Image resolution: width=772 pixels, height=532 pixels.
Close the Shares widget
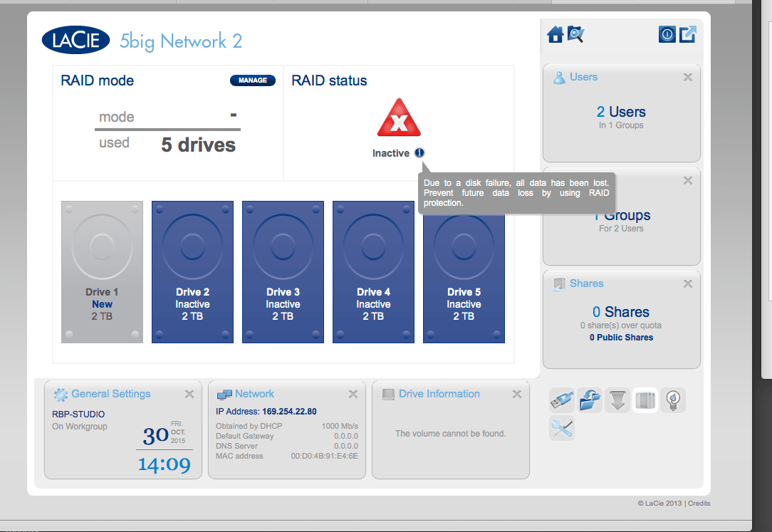click(688, 284)
